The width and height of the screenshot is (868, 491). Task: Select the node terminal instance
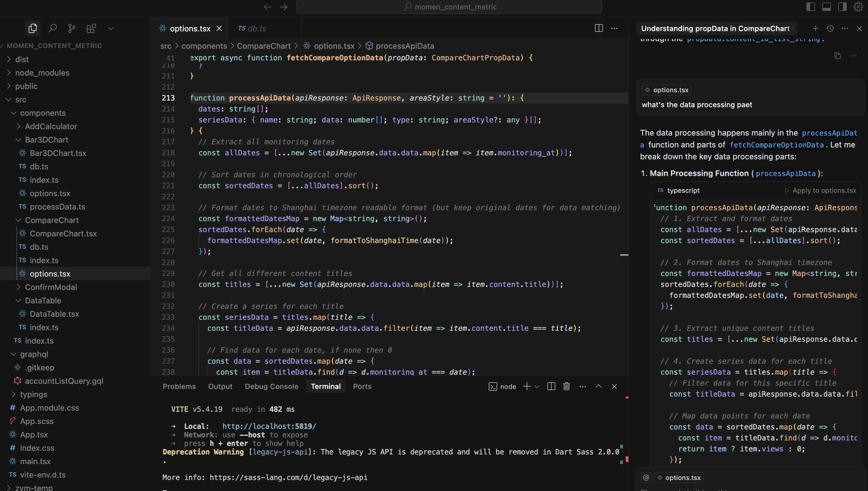point(502,387)
